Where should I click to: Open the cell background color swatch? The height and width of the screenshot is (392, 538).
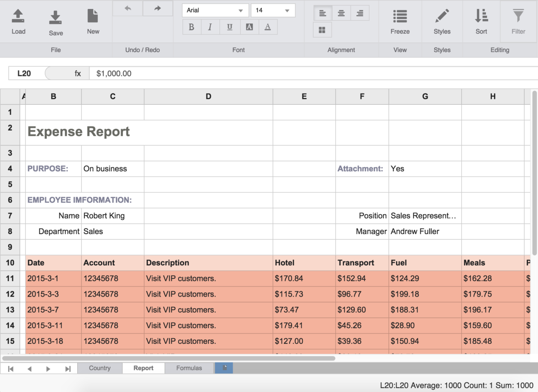(249, 27)
